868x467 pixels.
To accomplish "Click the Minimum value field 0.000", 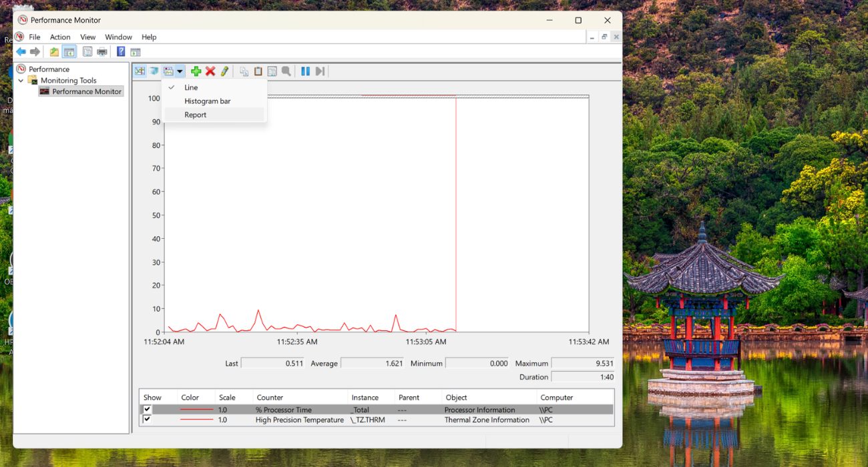I will (x=478, y=364).
